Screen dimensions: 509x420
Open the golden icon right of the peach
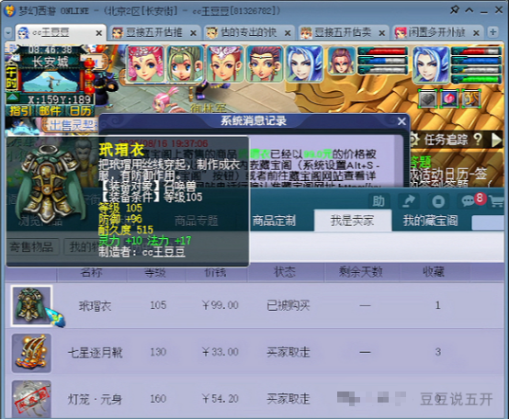(x=471, y=98)
